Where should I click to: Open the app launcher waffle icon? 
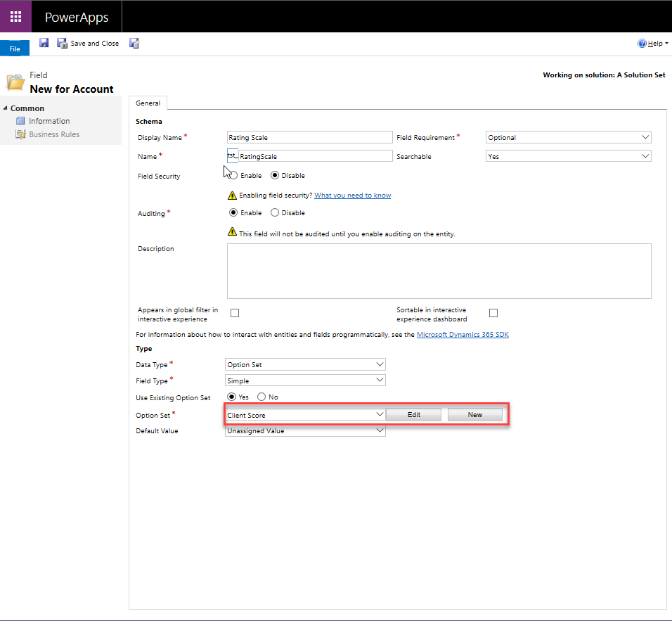pyautogui.click(x=15, y=16)
